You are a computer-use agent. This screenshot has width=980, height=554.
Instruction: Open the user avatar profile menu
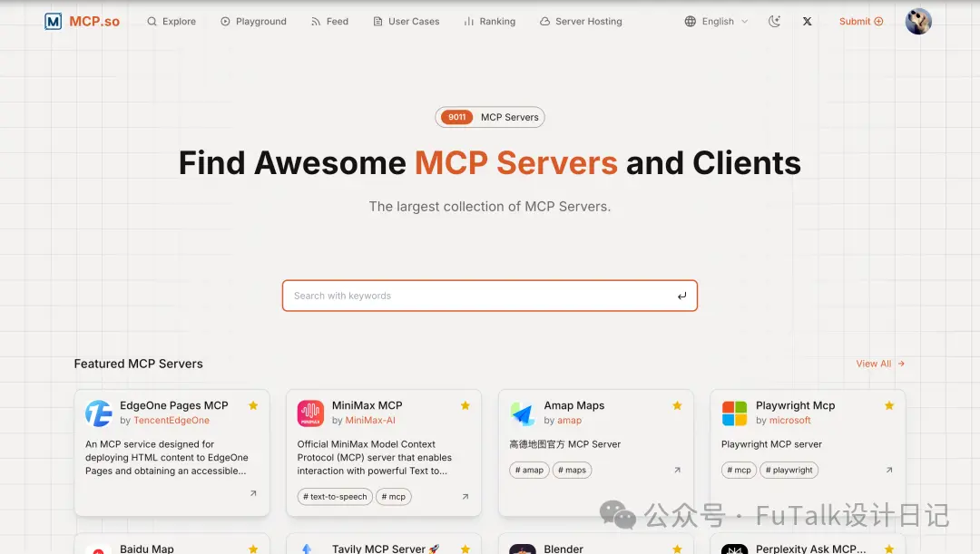918,21
